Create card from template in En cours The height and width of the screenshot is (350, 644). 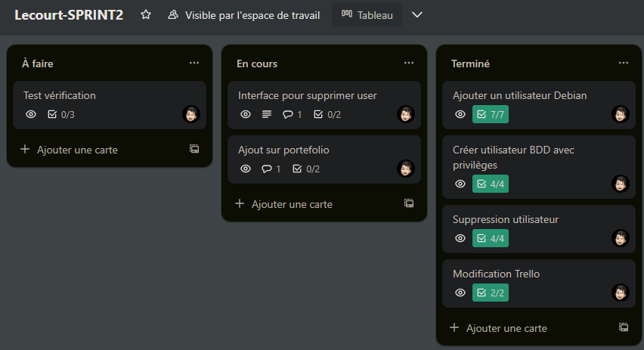(409, 203)
